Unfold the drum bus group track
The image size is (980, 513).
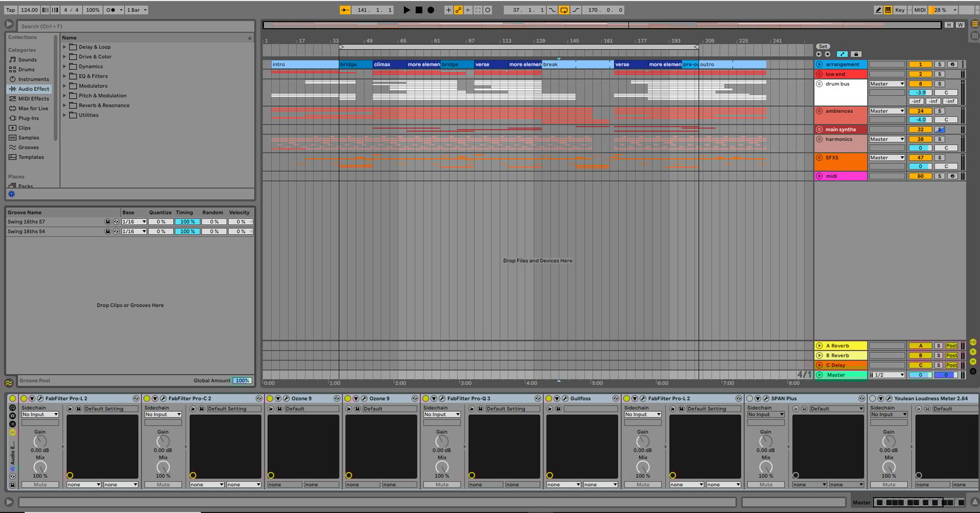819,84
